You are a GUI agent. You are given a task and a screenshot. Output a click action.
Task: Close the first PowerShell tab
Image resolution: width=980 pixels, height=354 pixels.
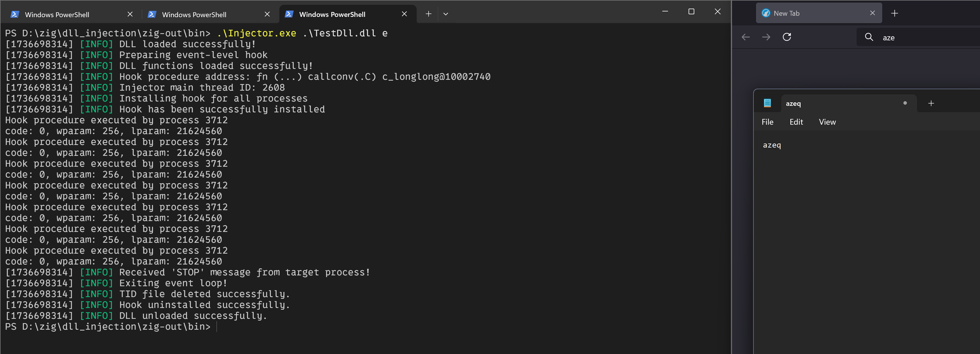(x=130, y=14)
